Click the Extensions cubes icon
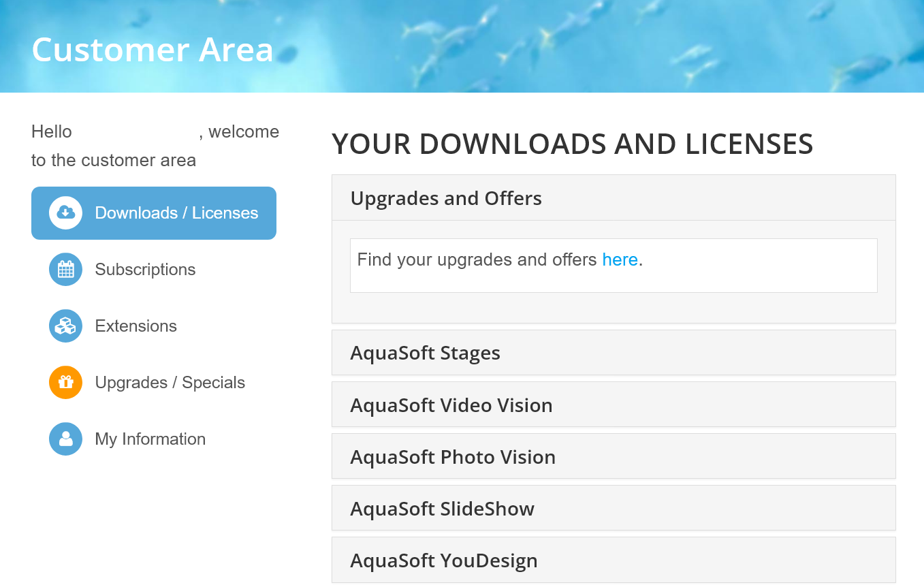The width and height of the screenshot is (924, 585). pyautogui.click(x=65, y=326)
